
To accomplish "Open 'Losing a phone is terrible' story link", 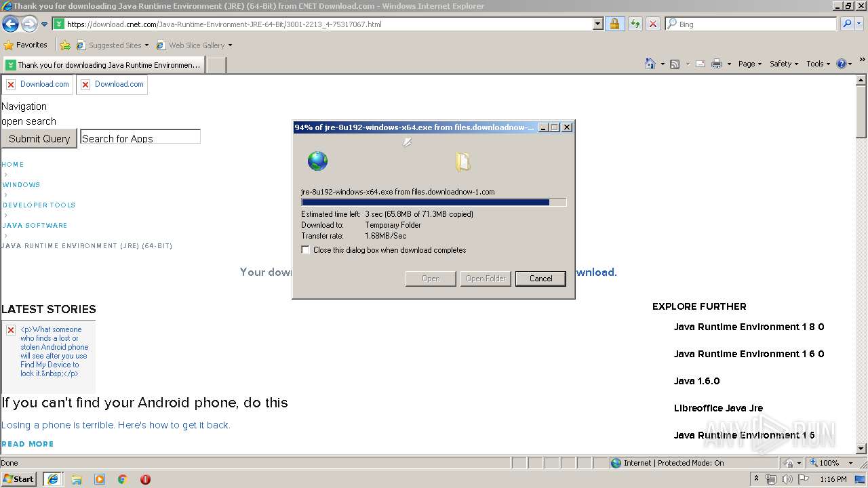I will point(116,425).
